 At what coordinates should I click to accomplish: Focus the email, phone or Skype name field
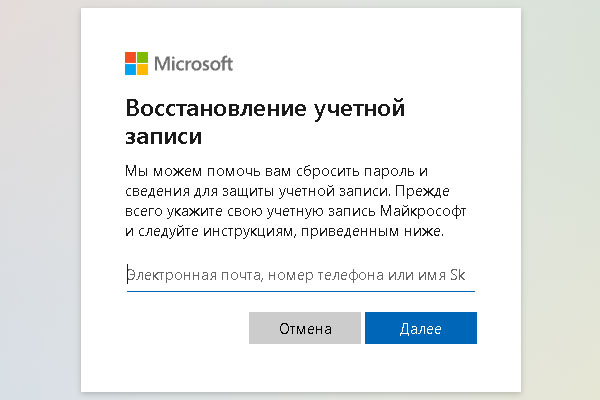point(301,275)
